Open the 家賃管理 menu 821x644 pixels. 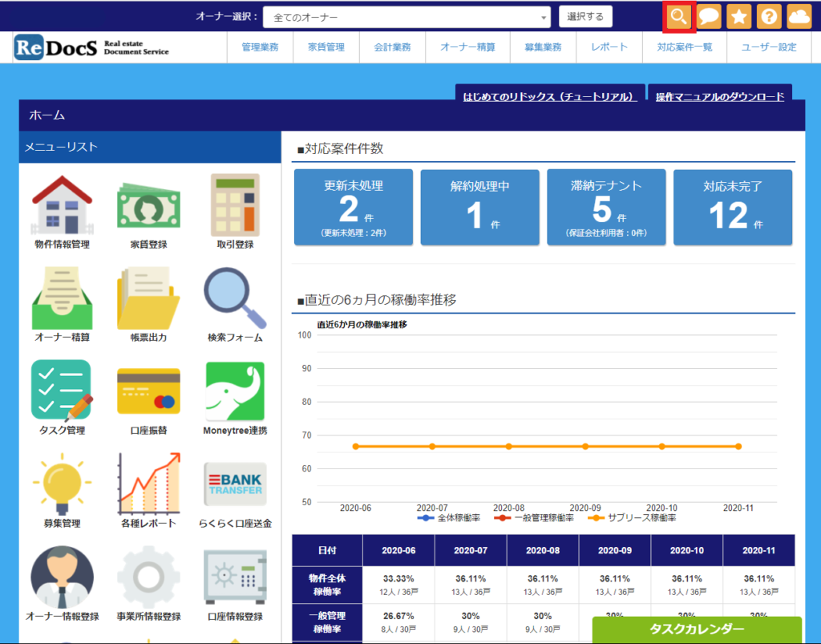(x=326, y=47)
